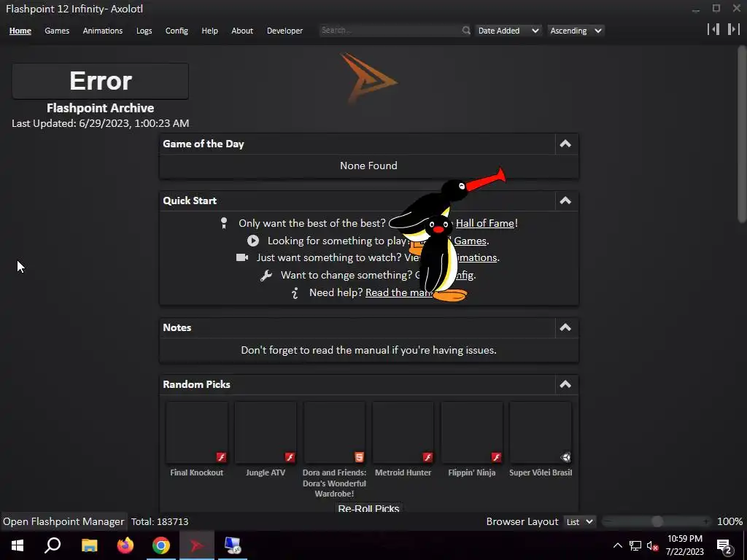This screenshot has height=560, width=747.
Task: Click the Unity icon on Super Vôlei Brasil
Action: click(565, 457)
